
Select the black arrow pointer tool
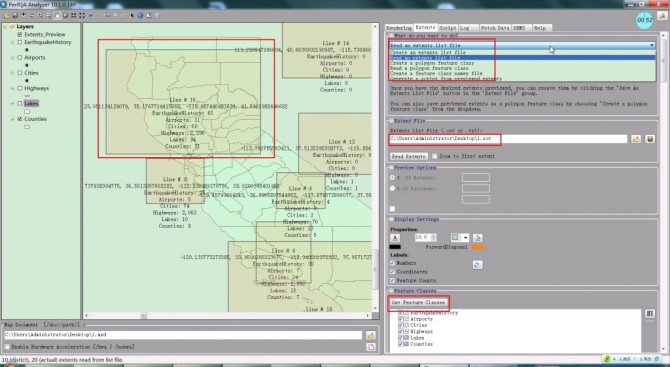pyautogui.click(x=132, y=15)
